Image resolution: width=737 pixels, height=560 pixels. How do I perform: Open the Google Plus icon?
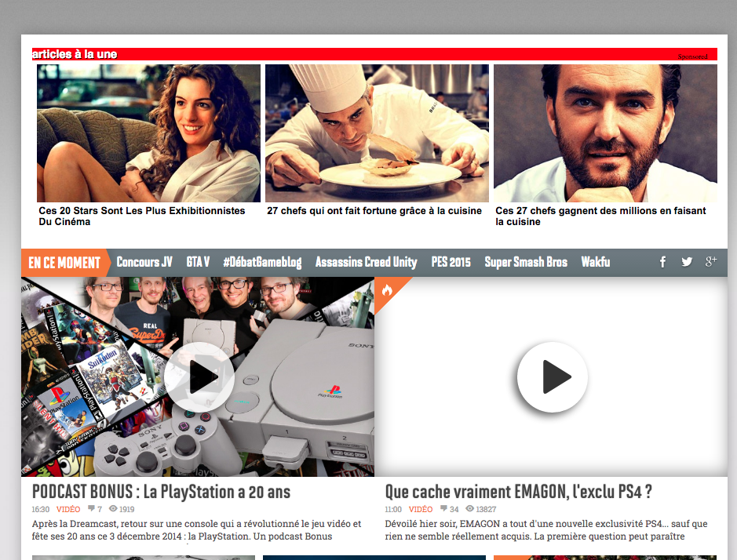point(710,262)
